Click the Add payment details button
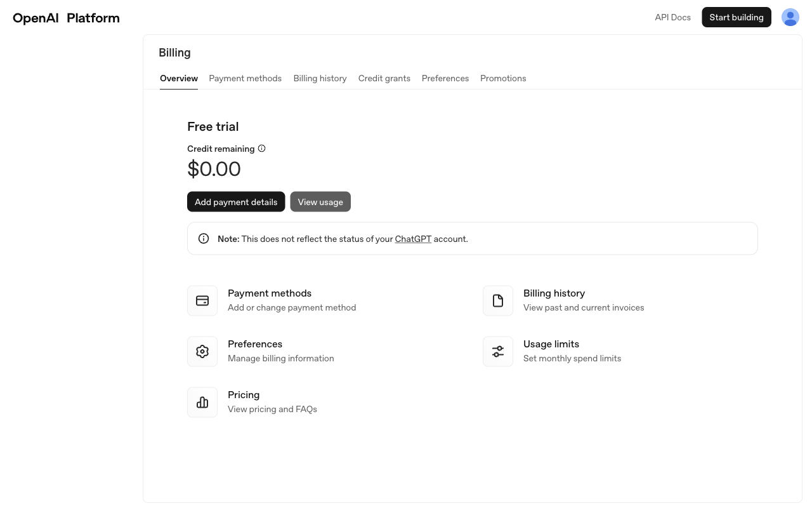Viewport: 812px width, 508px height. click(x=235, y=201)
